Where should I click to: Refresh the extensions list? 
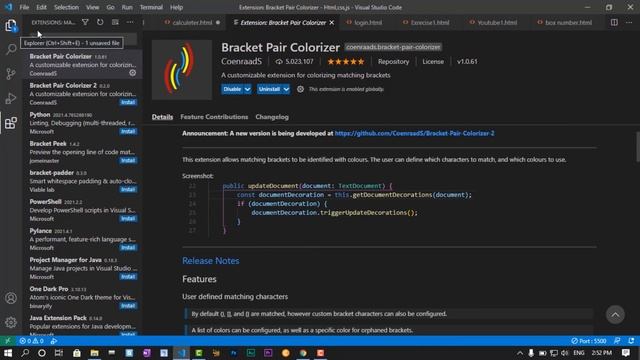click(100, 22)
